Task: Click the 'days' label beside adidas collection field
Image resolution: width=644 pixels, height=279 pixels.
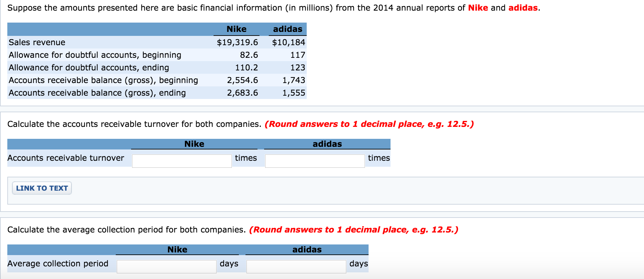Action: 359,263
